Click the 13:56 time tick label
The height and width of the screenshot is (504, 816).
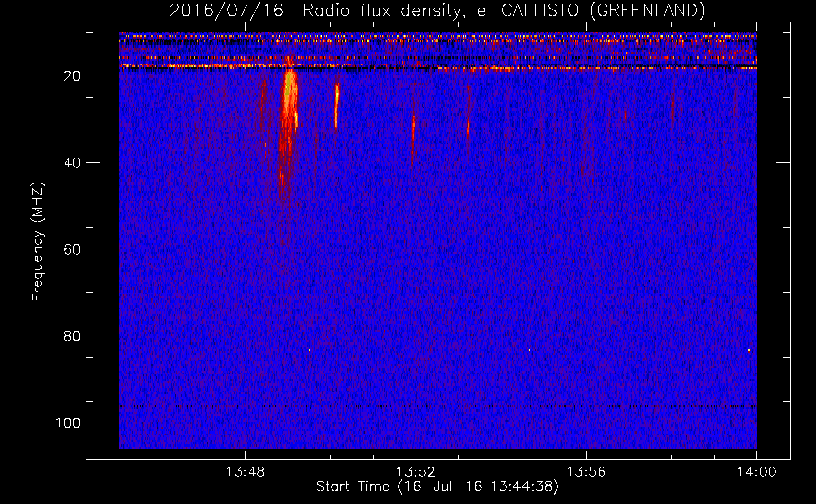pos(586,472)
